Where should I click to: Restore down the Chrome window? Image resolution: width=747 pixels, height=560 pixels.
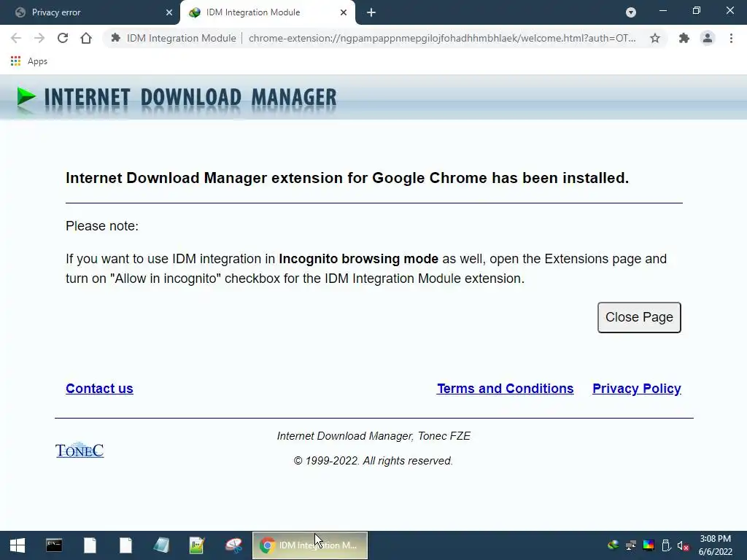point(697,10)
